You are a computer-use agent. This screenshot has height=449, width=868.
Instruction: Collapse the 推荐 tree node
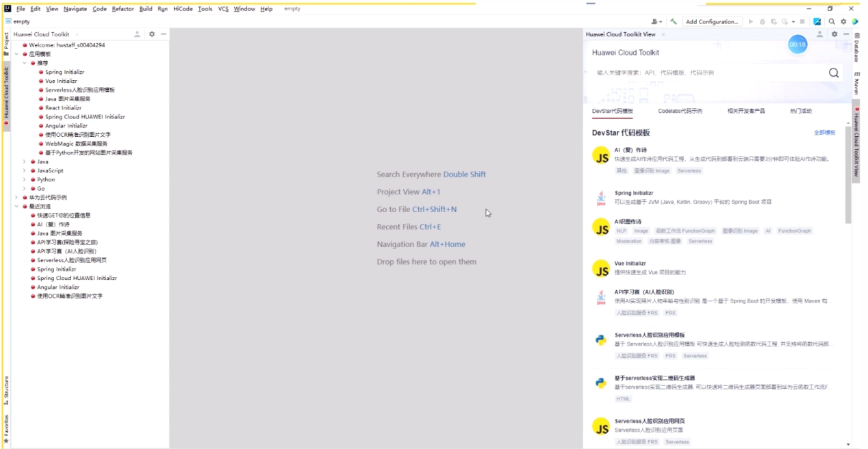25,63
